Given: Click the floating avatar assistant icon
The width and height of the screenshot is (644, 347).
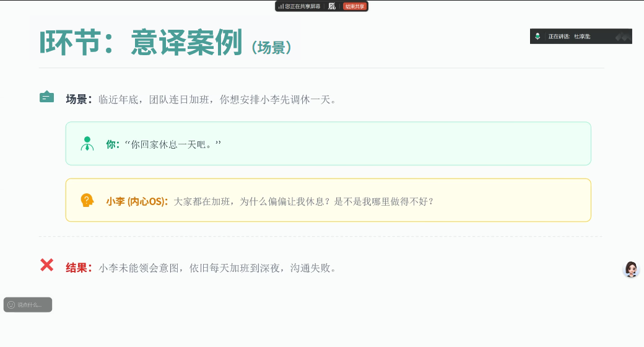Looking at the screenshot, I should point(631,269).
